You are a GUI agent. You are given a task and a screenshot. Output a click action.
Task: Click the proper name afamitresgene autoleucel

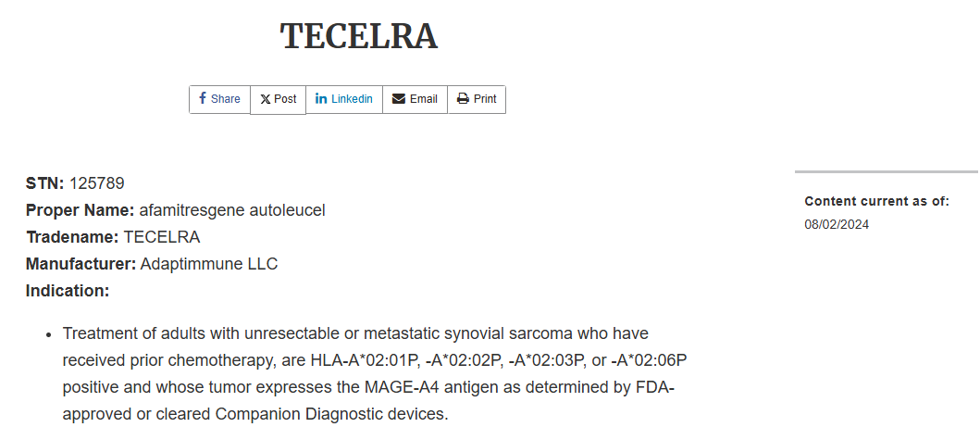click(231, 210)
